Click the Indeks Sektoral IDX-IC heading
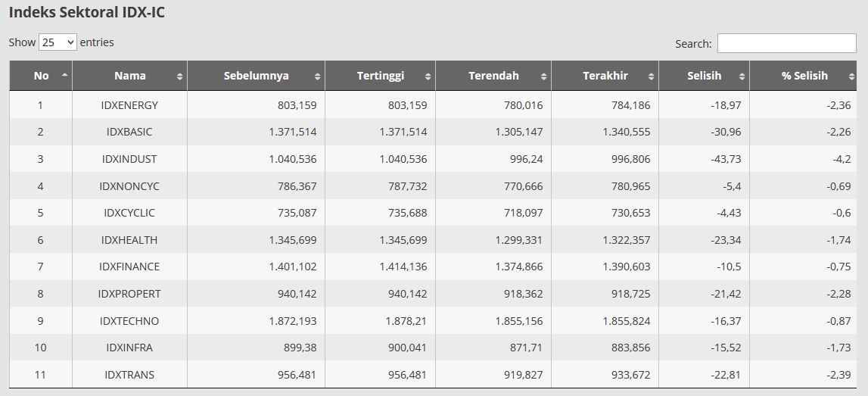868x396 pixels. [86, 13]
